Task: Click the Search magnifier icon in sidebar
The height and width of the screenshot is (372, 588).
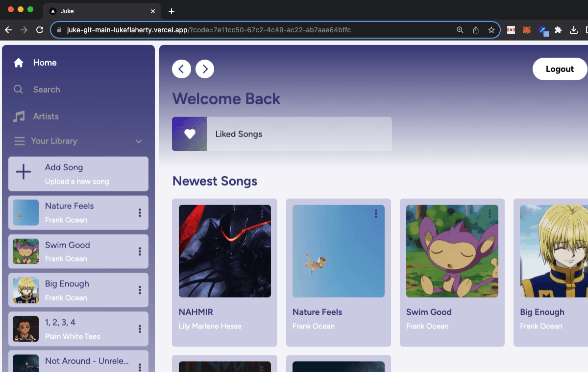Action: pos(19,90)
